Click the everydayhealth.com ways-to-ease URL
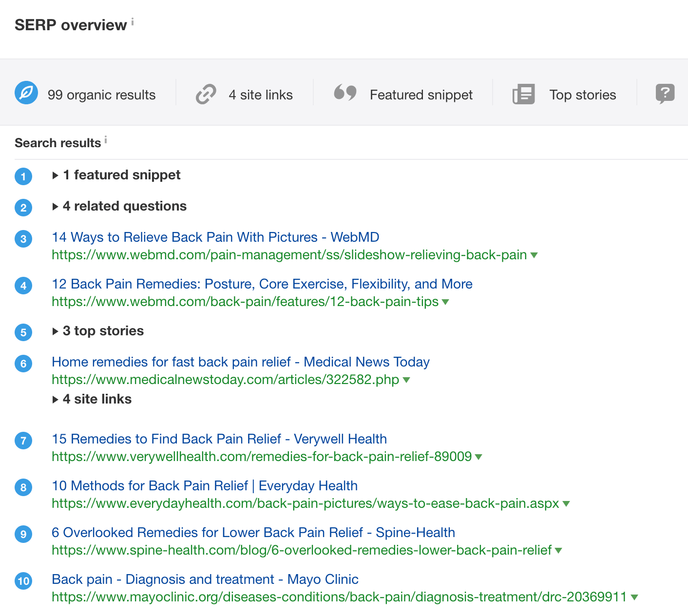 (306, 503)
